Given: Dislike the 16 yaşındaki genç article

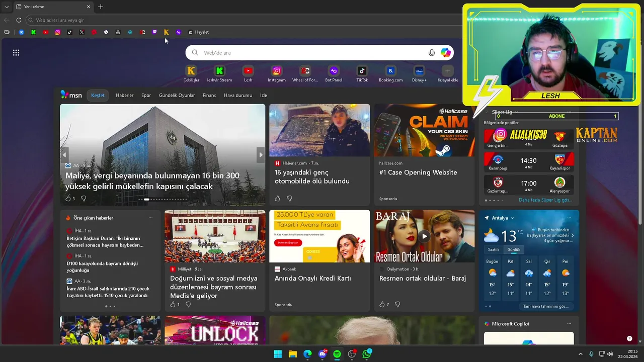Looking at the screenshot, I should coord(289,199).
